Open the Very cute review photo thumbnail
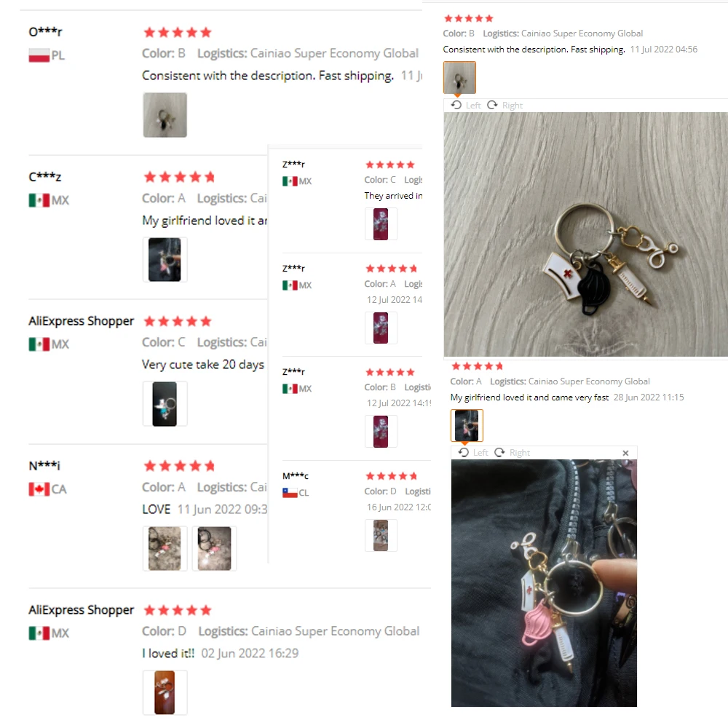Screen dimensions: 728x728 (x=165, y=404)
